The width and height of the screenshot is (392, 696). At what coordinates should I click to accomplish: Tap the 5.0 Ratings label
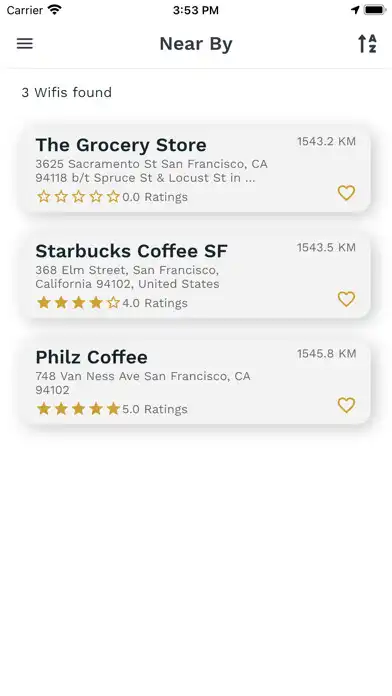(x=155, y=409)
